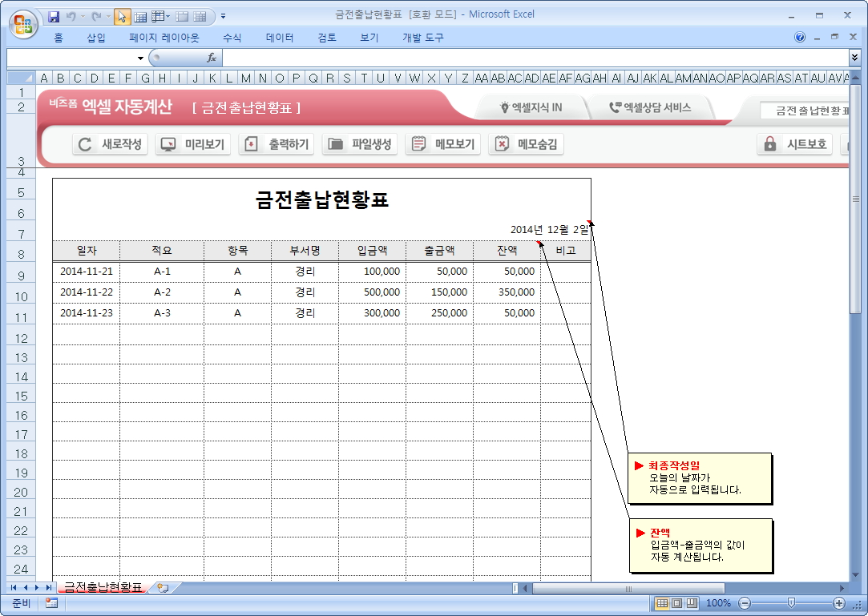Open the 엑셀지식 IN tab
Image resolution: width=868 pixels, height=616 pixels.
pos(531,107)
